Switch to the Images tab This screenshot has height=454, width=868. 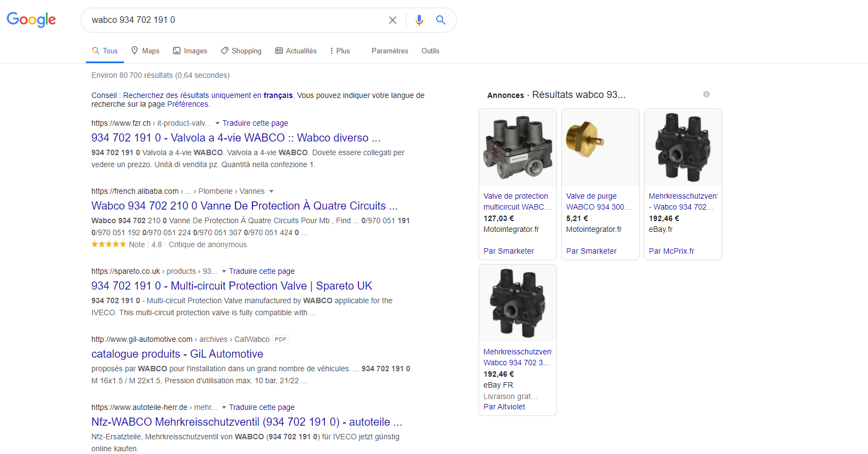point(190,51)
